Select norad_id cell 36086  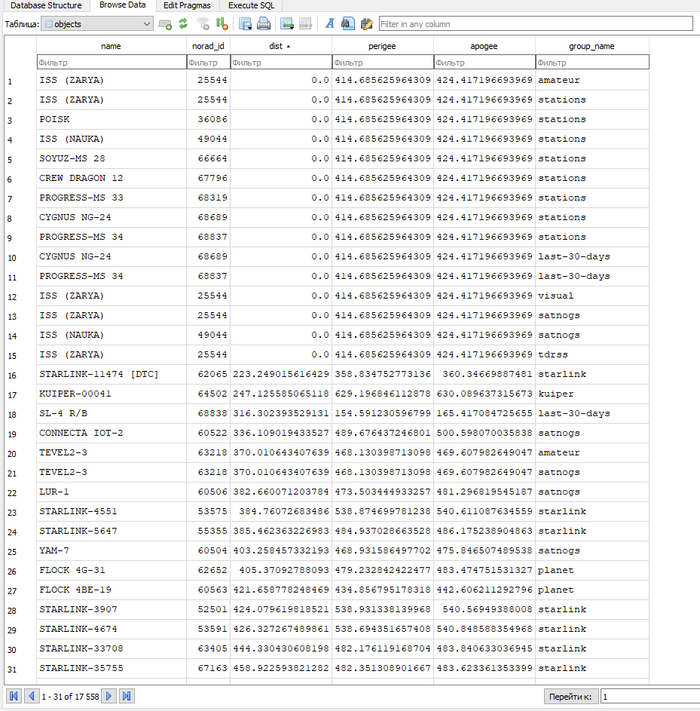pyautogui.click(x=209, y=120)
